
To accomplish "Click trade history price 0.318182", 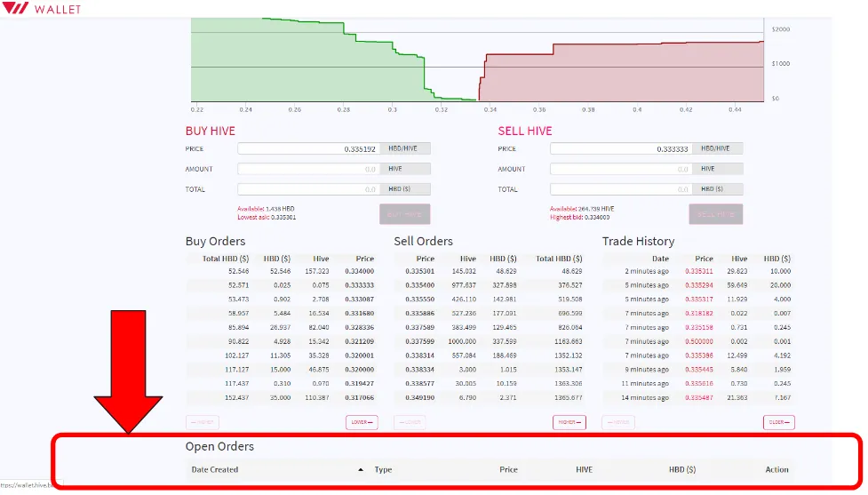I will point(698,314).
